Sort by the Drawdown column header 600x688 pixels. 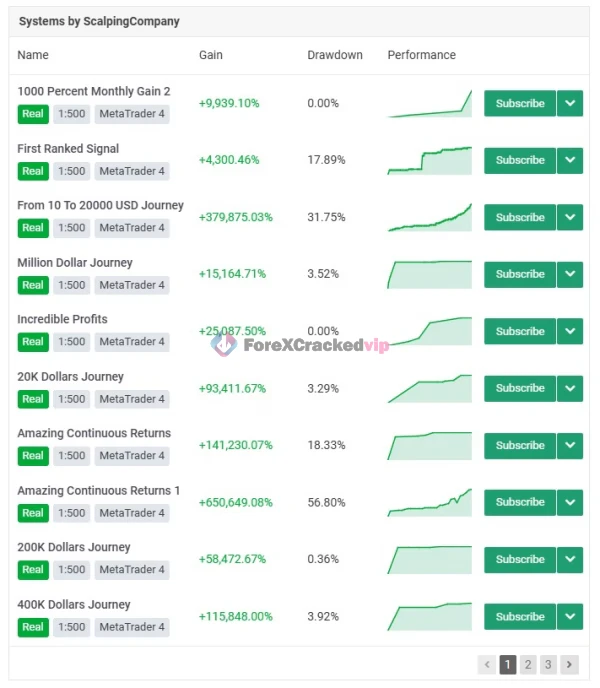[x=335, y=55]
